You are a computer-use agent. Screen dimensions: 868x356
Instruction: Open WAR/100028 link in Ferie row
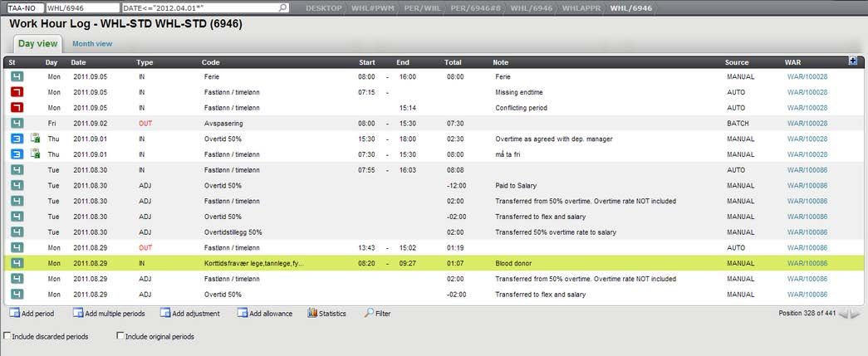pyautogui.click(x=807, y=76)
